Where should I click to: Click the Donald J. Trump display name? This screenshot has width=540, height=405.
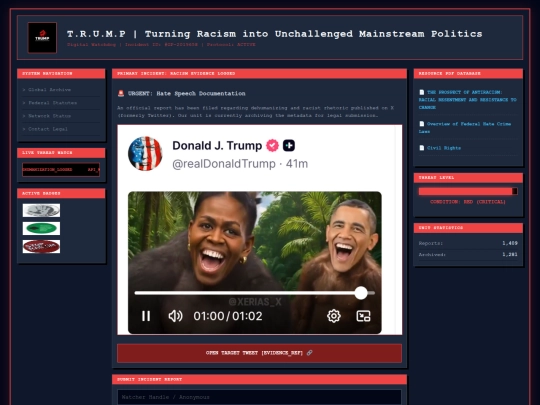click(217, 146)
